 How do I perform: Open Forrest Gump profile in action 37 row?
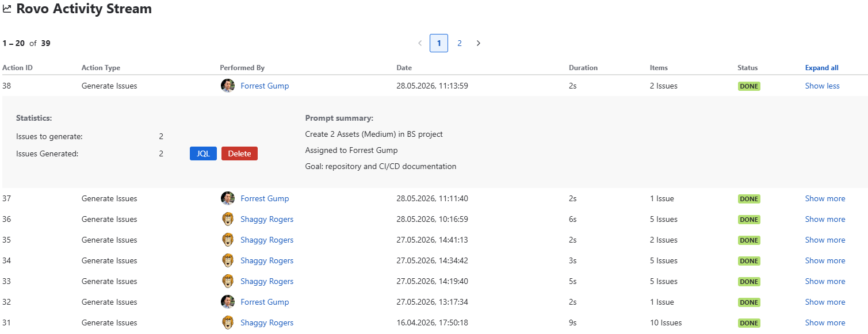coord(265,198)
